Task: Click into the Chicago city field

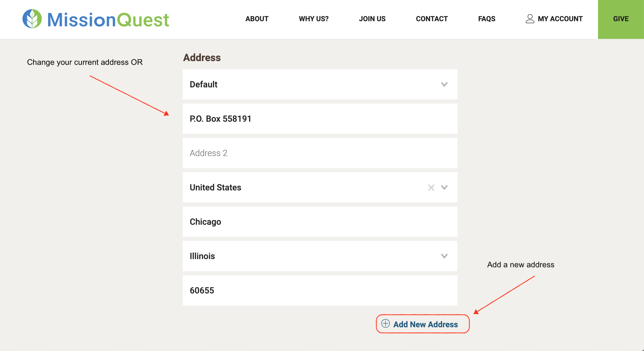Action: click(x=320, y=222)
